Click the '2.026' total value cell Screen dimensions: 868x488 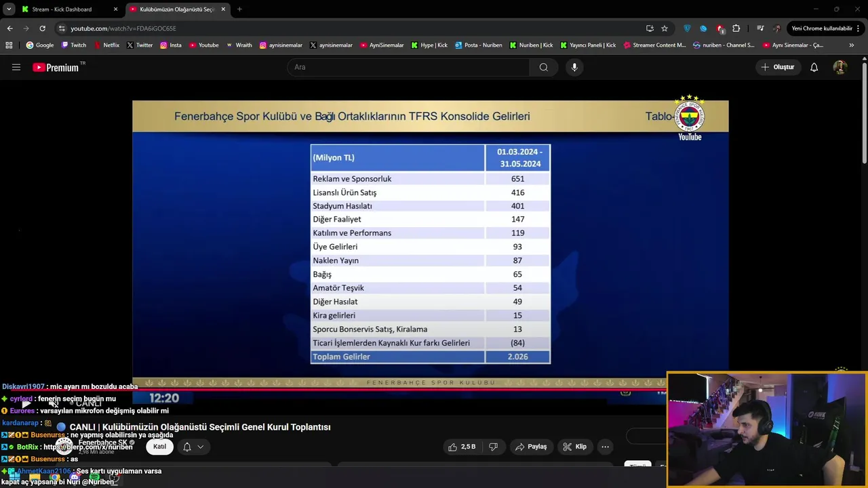[517, 357]
